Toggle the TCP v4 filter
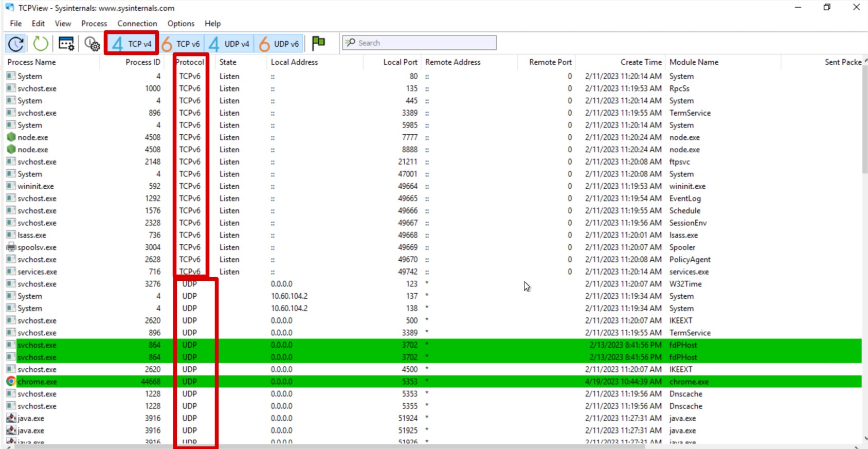The height and width of the screenshot is (449, 868). point(132,44)
